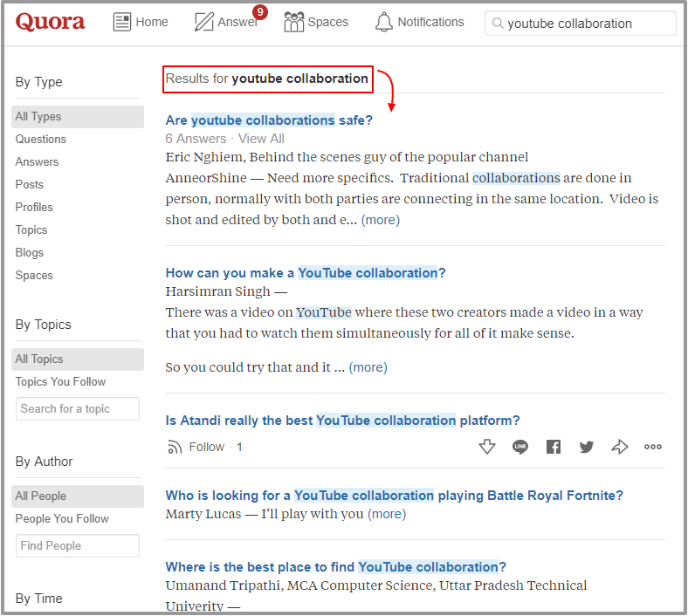The image size is (688, 616).
Task: Click the By Type heading
Action: click(x=39, y=82)
